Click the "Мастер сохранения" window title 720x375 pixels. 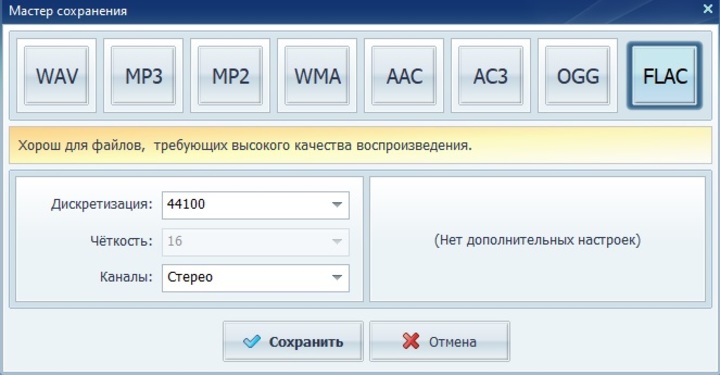68,11
